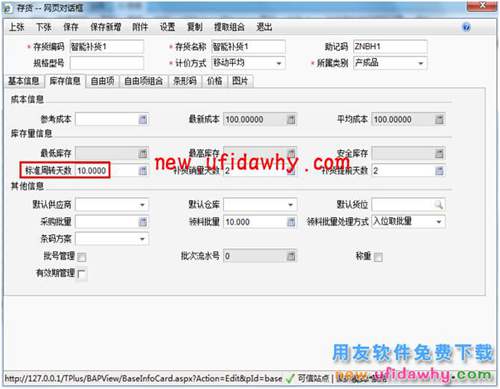This screenshot has height=389, width=500.
Task: Go to previous record with 上张
Action: tap(16, 27)
